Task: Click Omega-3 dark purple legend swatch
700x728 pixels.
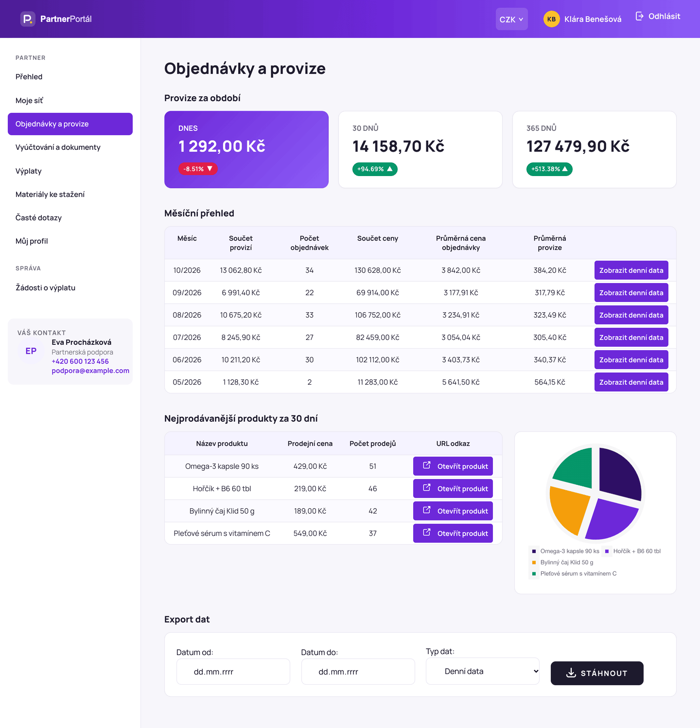Action: pyautogui.click(x=534, y=551)
